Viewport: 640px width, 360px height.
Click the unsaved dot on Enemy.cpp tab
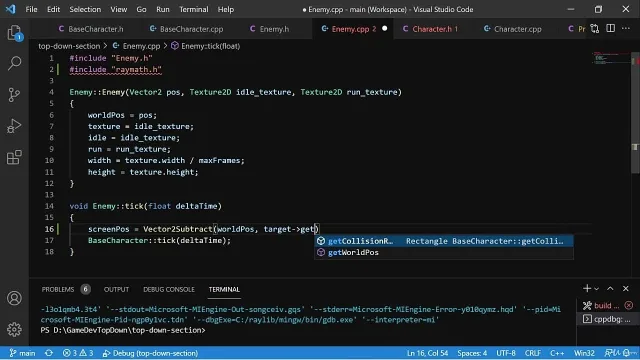pos(384,29)
